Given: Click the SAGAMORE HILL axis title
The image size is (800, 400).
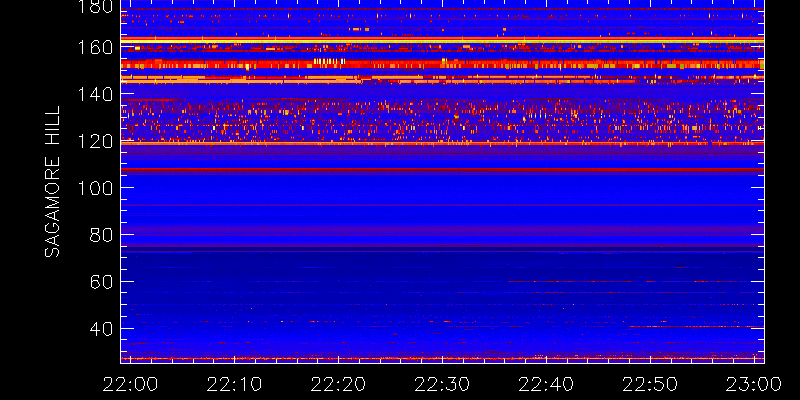Looking at the screenshot, I should tap(52, 182).
